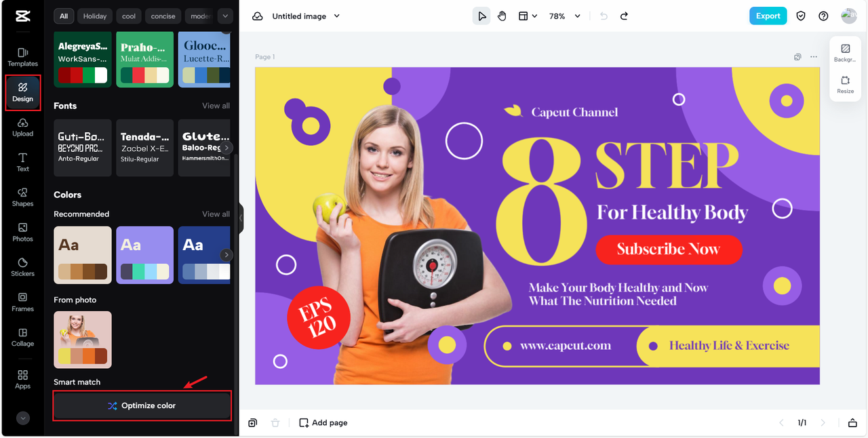
Task: Open the shield security icon
Action: pos(801,16)
